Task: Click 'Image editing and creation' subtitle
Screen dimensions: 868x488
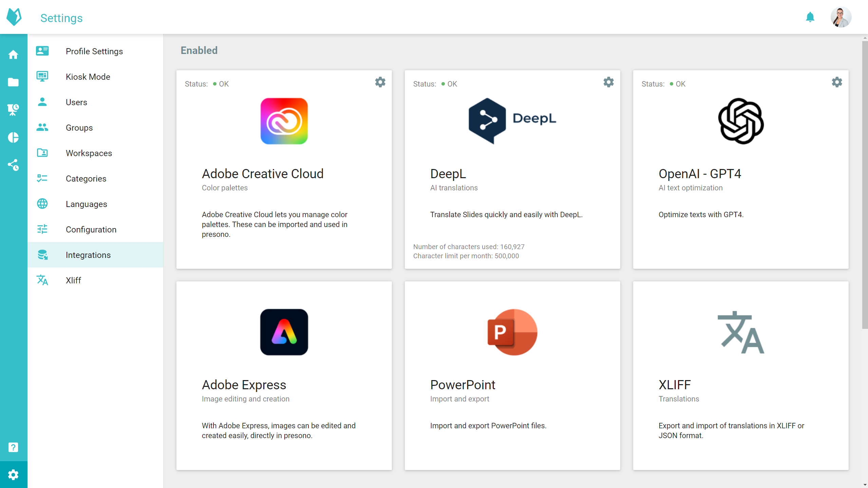Action: pyautogui.click(x=246, y=399)
